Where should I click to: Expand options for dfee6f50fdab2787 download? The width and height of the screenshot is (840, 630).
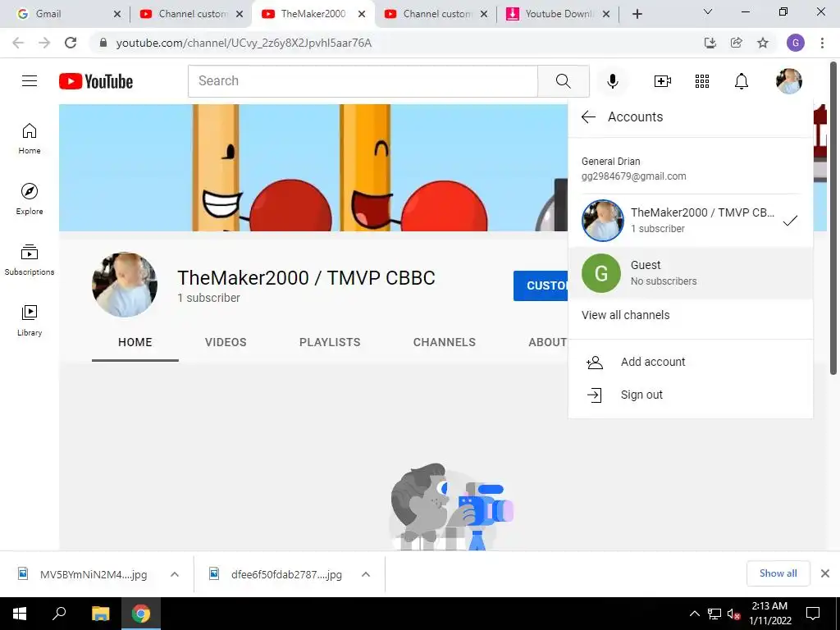[366, 574]
